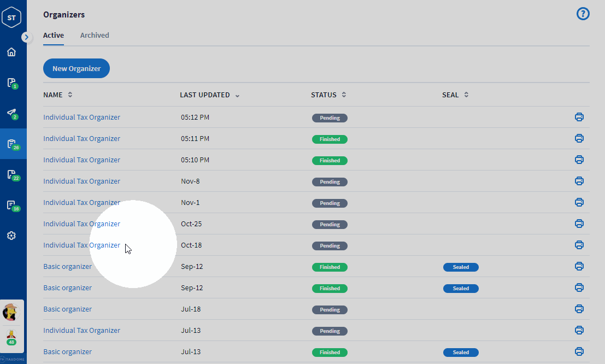Print the Jul-18 Basic organizer

tap(579, 309)
